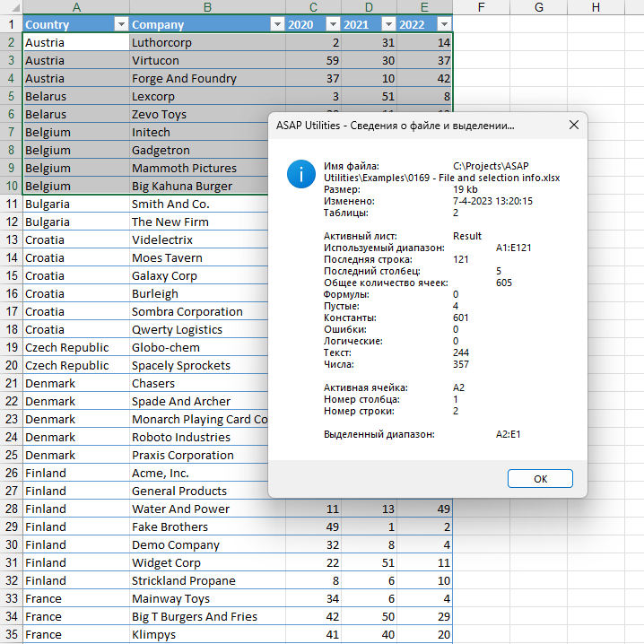Select row 35 header
The height and width of the screenshot is (644, 644).
tap(11, 634)
